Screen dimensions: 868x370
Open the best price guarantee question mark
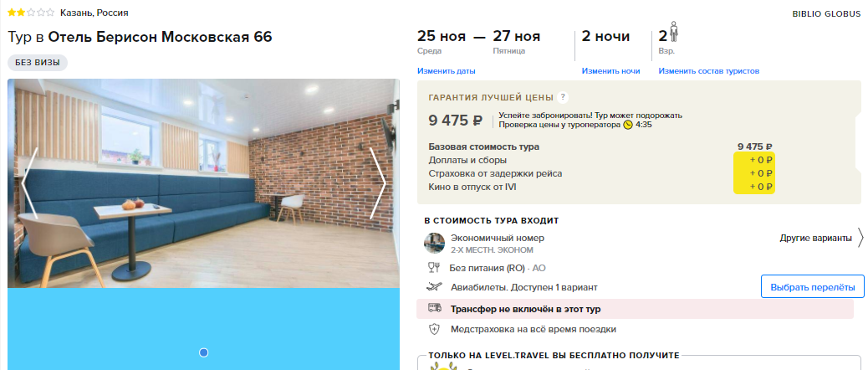click(x=563, y=97)
